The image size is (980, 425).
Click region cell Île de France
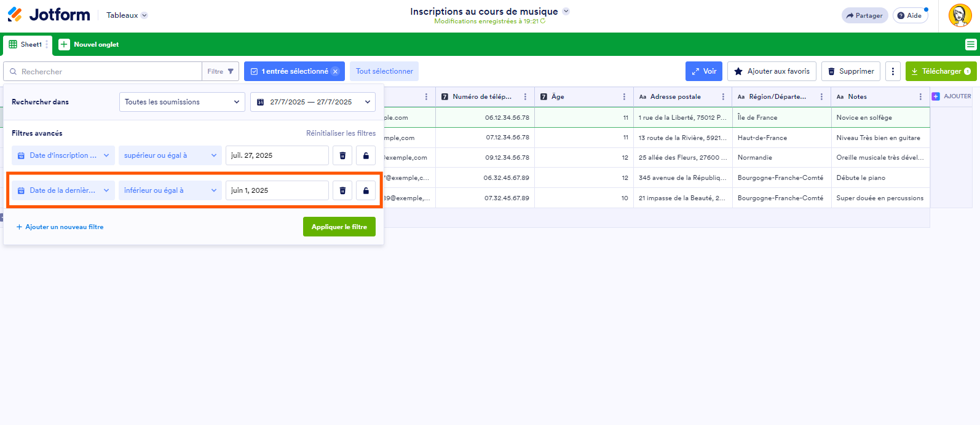tap(781, 117)
